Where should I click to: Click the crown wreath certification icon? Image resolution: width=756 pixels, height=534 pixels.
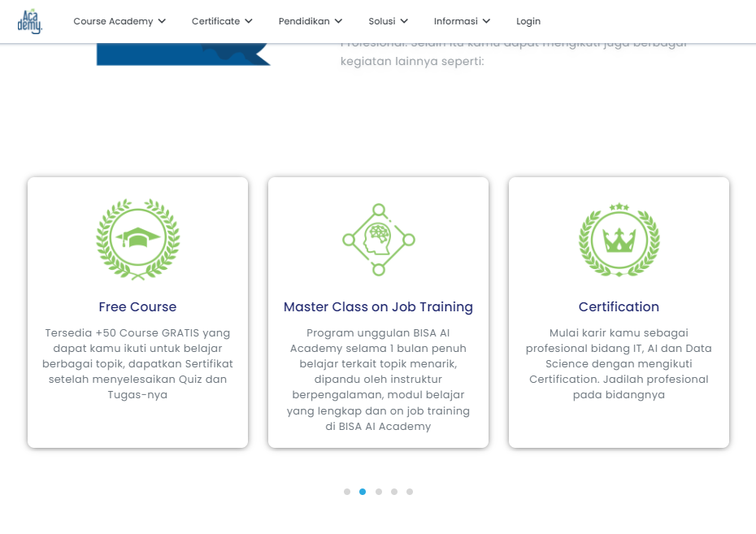(x=619, y=240)
